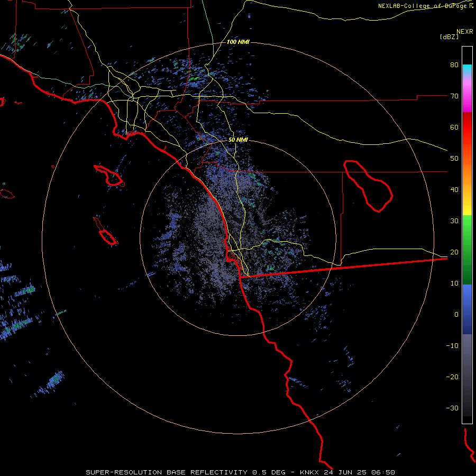
Task: Click the magenta segment of the color bar
Action: pos(467,97)
